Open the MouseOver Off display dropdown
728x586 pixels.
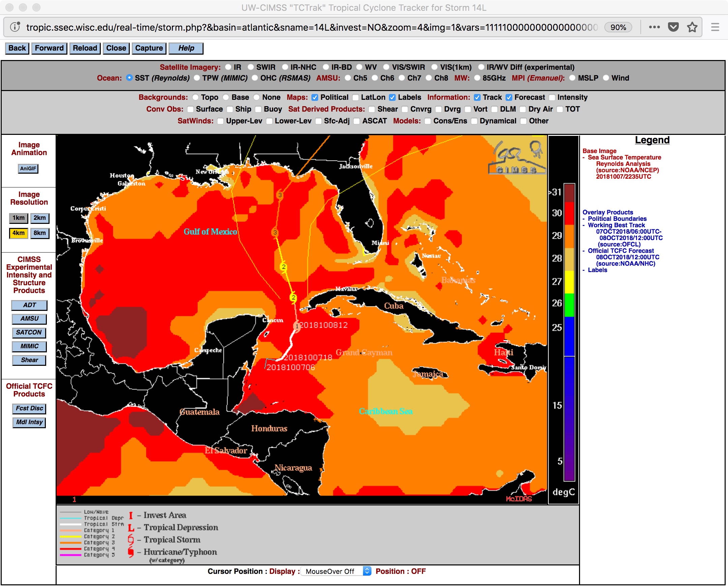(336, 572)
